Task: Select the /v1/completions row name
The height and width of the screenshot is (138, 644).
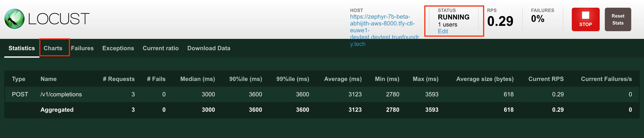Action: 61,94
